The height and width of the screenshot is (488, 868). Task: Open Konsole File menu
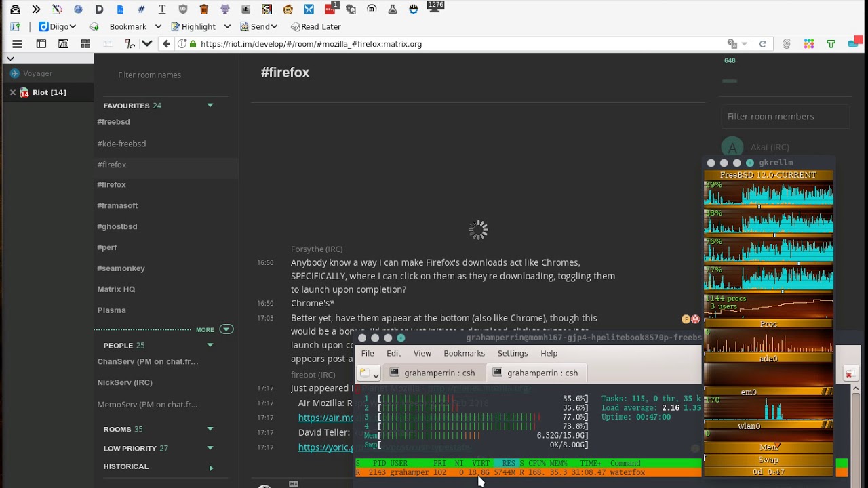tap(368, 353)
